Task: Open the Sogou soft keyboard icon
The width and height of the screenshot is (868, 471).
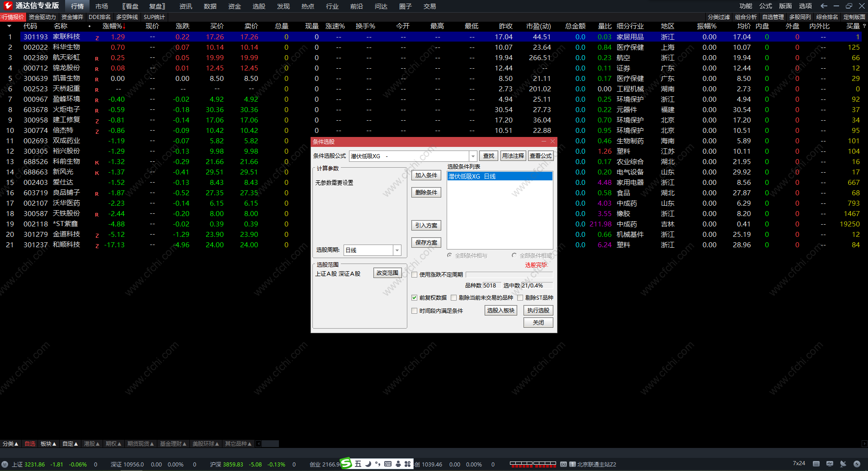Action: tap(388, 464)
